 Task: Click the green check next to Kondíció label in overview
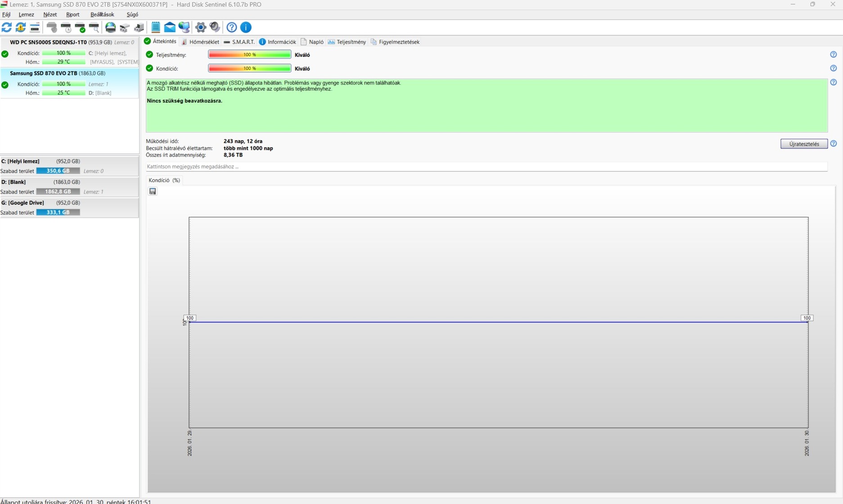pos(149,68)
